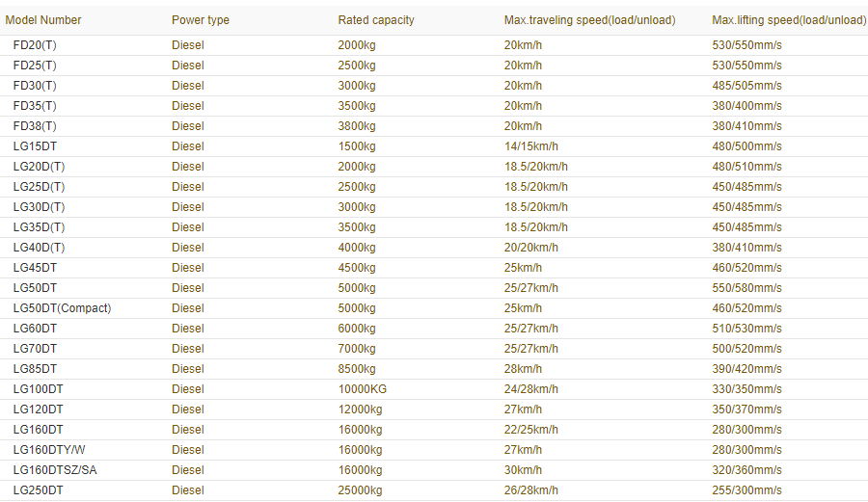This screenshot has height=502, width=868.
Task: Select the 25000kg rated capacity cell
Action: (360, 490)
